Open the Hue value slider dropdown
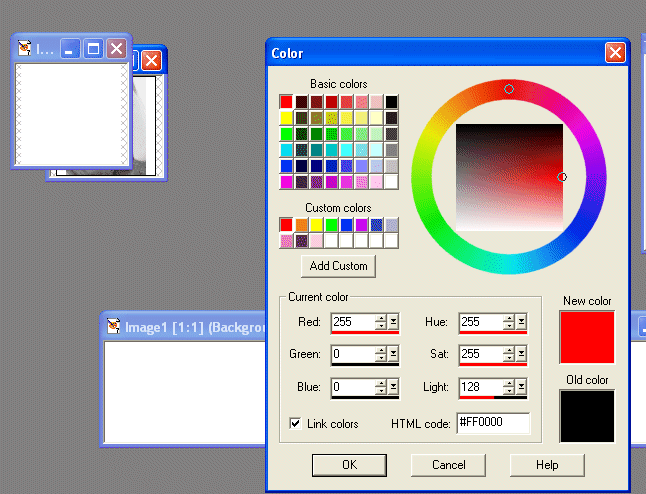 (x=522, y=321)
